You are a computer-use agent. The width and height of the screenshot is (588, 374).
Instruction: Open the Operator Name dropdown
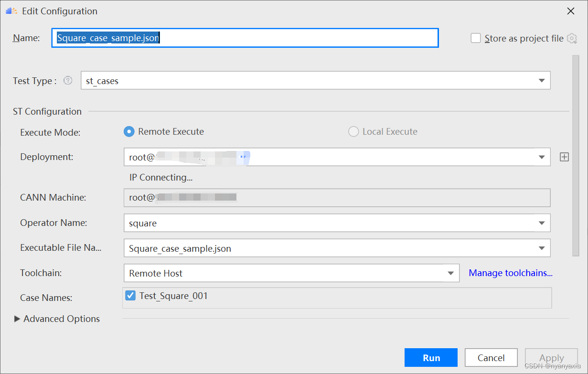pos(542,223)
